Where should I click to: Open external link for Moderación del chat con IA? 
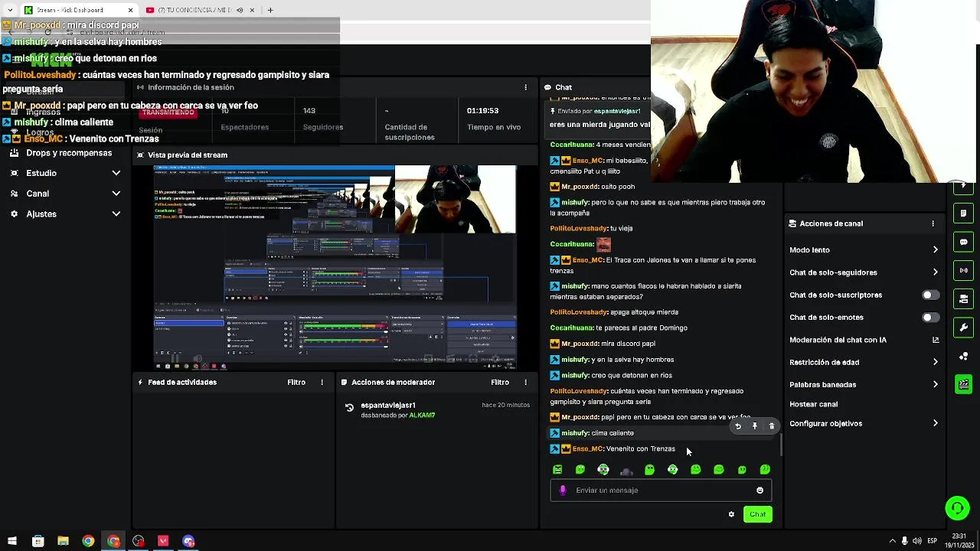click(x=936, y=340)
